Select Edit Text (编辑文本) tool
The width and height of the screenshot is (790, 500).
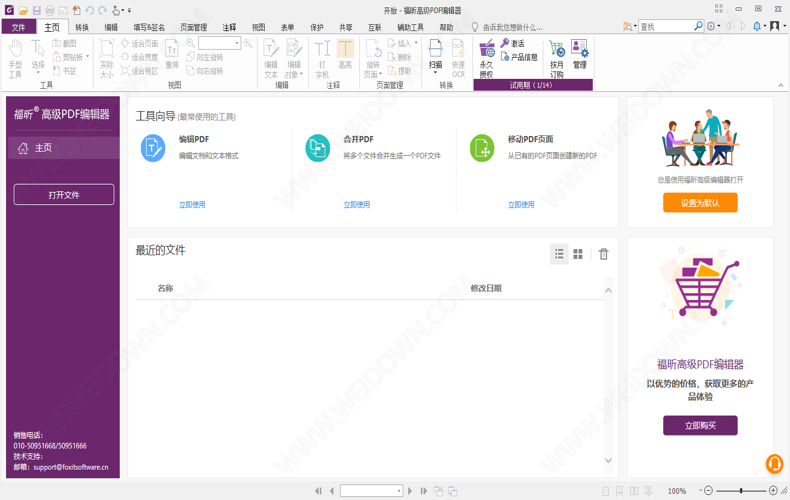(x=271, y=58)
